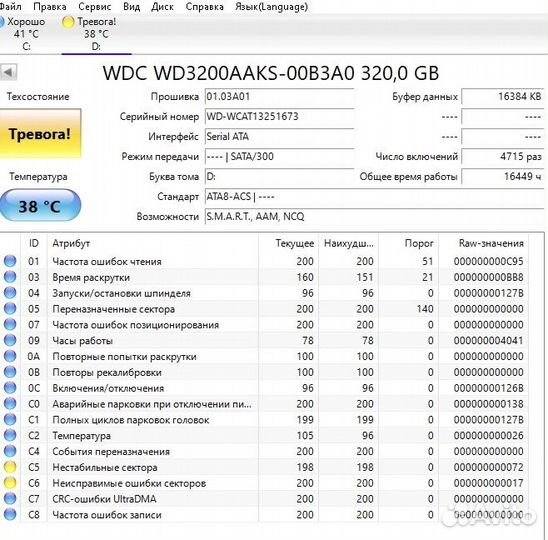Click yellow warning icon for Нестабильные сектора
This screenshot has height=540, width=548.
click(x=10, y=467)
